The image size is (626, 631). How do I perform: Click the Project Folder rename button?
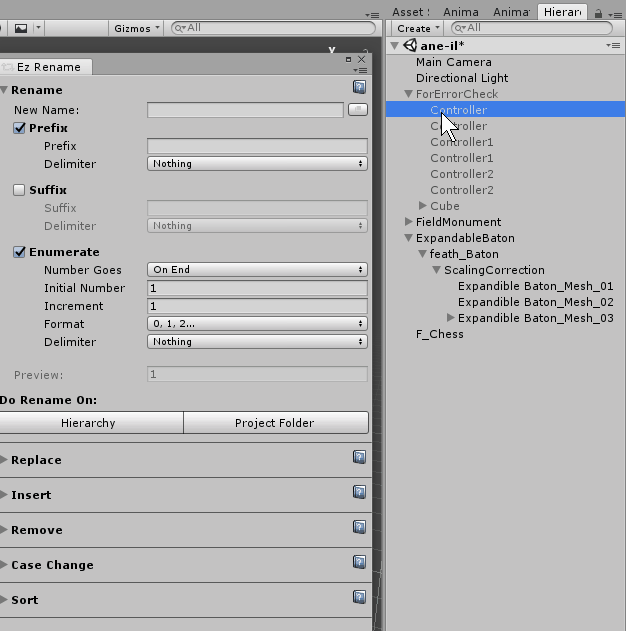(x=276, y=423)
